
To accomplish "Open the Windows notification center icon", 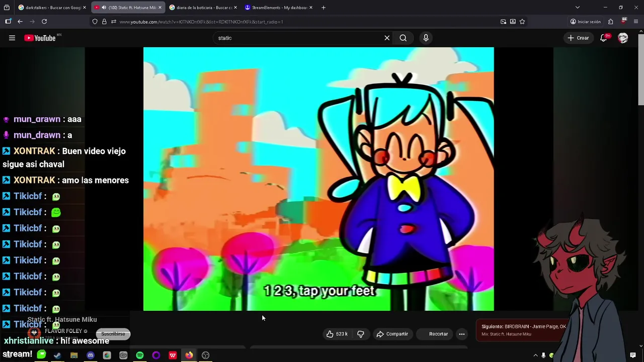I will [x=633, y=355].
